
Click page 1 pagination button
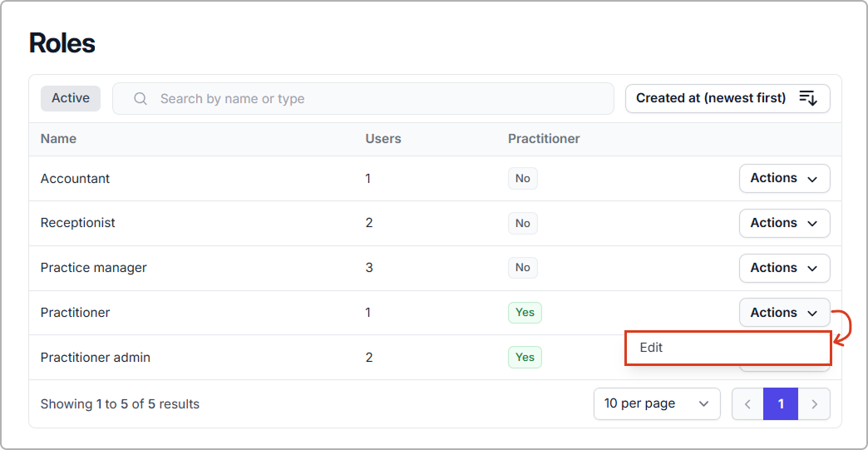coord(781,404)
